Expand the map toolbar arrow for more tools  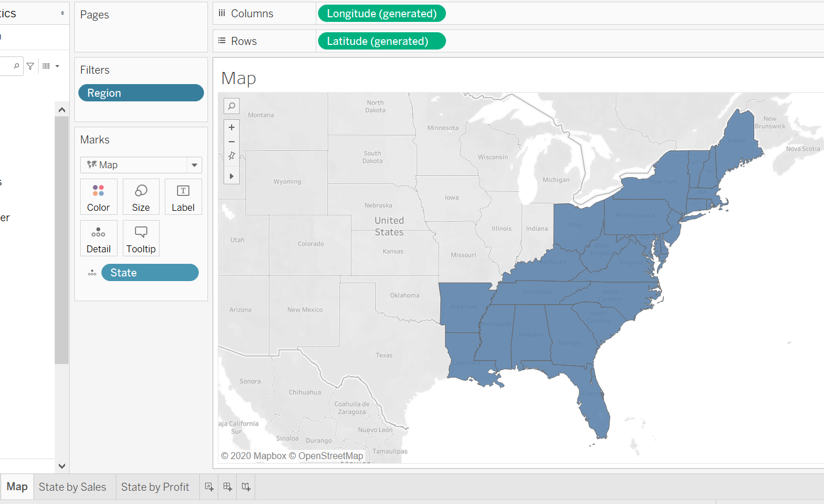tap(232, 176)
